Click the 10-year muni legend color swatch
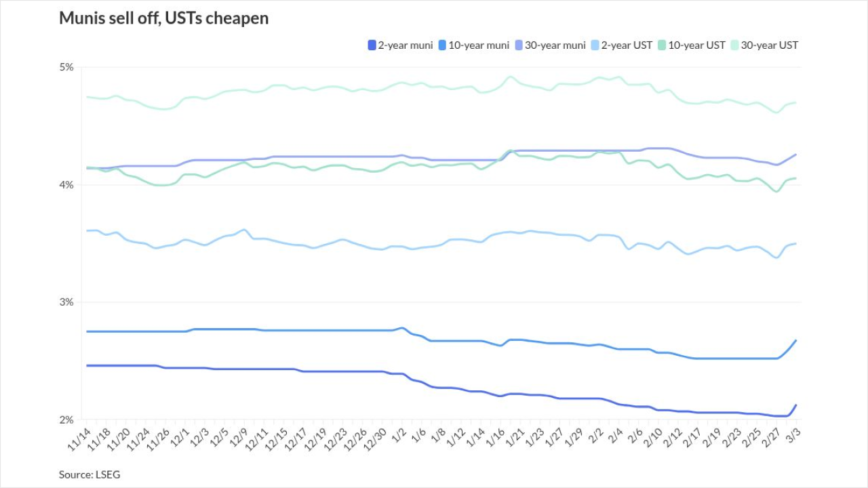 (x=443, y=45)
